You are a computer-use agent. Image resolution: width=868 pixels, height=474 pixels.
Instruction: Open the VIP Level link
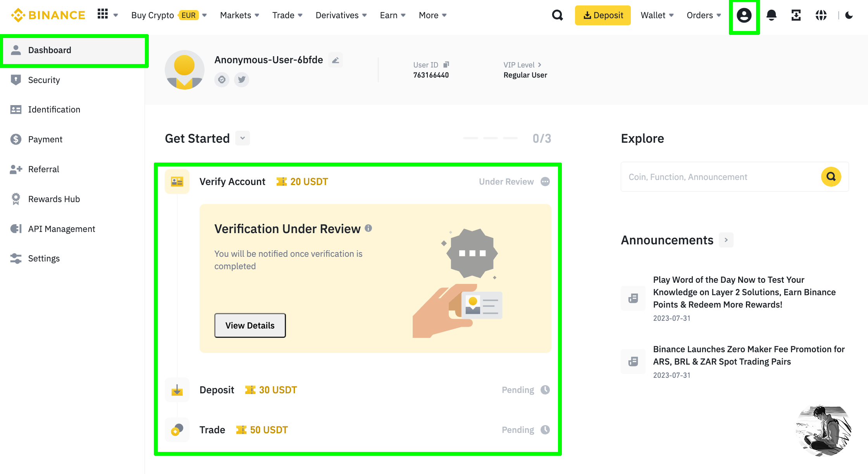(522, 65)
